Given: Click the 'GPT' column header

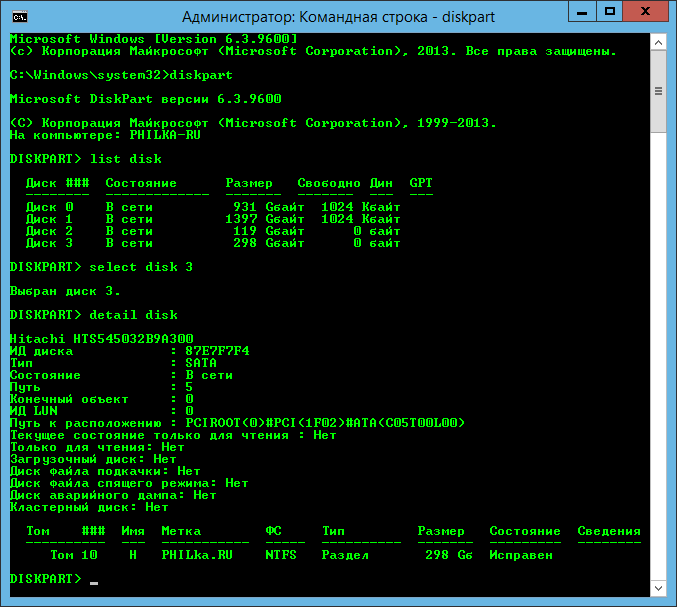Looking at the screenshot, I should coord(421,183).
